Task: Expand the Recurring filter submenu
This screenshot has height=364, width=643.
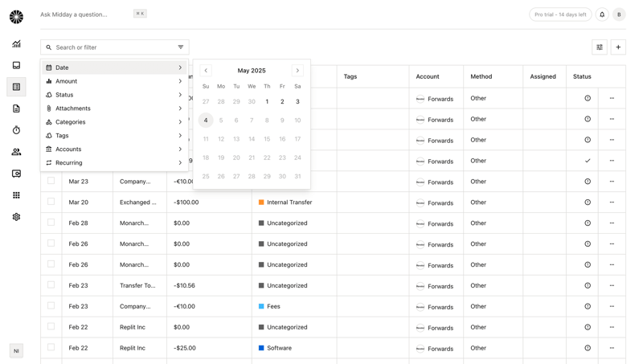Action: (x=114, y=163)
